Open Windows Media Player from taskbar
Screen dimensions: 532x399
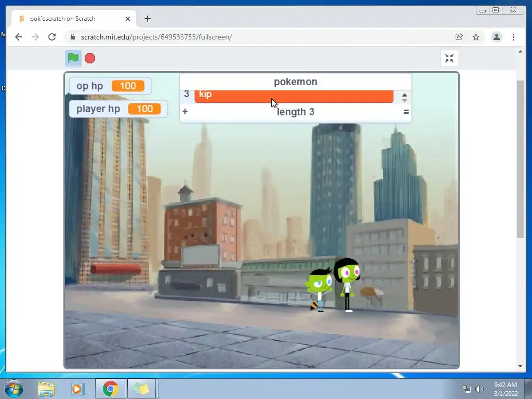point(77,389)
